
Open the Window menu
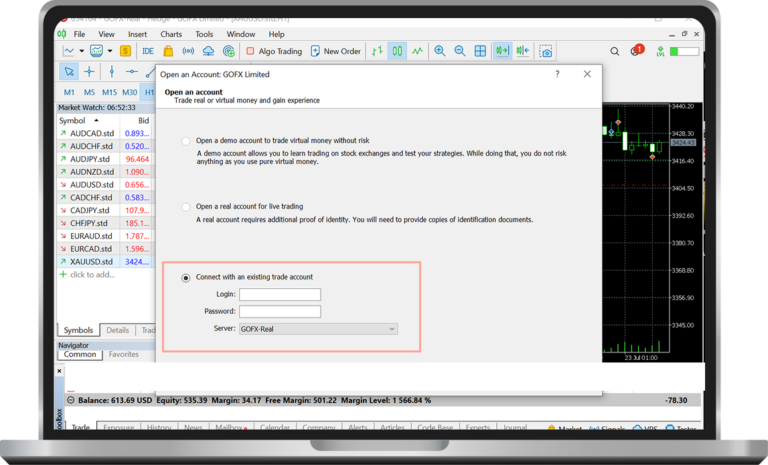coord(240,34)
